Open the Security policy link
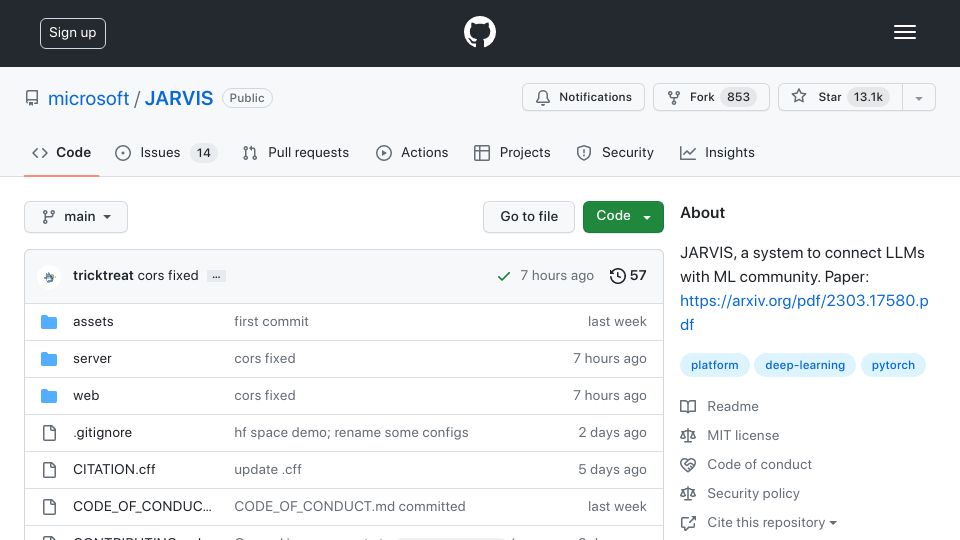This screenshot has width=960, height=540. click(753, 493)
